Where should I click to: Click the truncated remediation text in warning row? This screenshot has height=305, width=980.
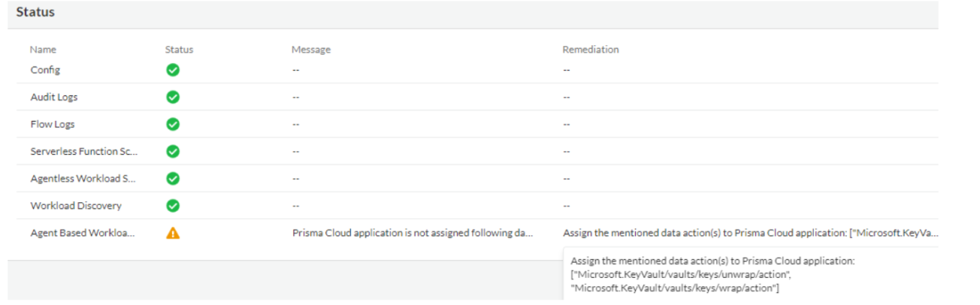coord(749,233)
